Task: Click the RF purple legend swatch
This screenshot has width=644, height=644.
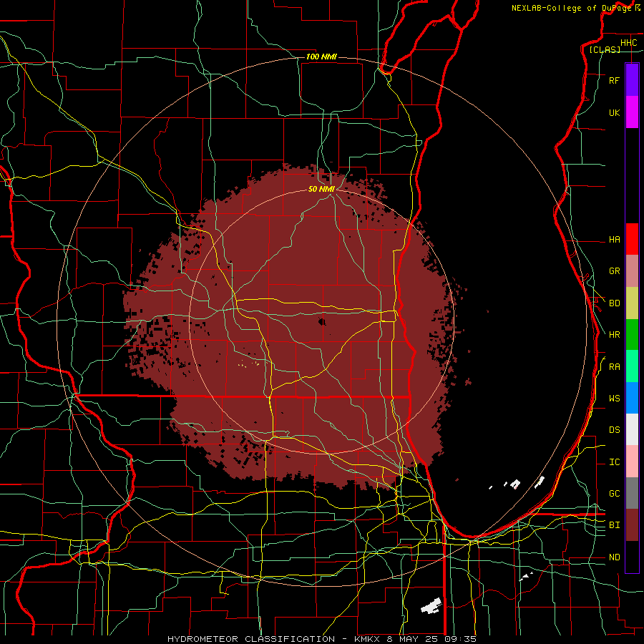Action: point(632,80)
